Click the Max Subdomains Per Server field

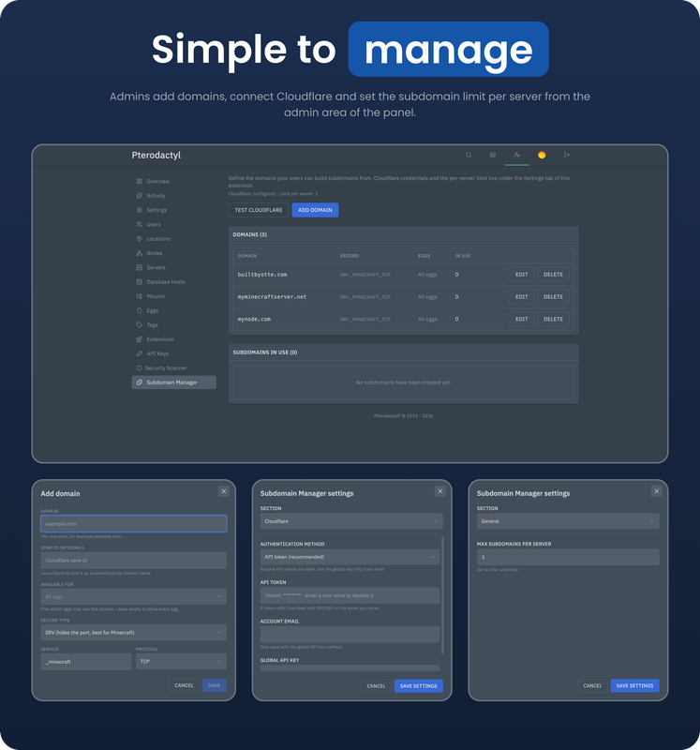click(x=568, y=557)
